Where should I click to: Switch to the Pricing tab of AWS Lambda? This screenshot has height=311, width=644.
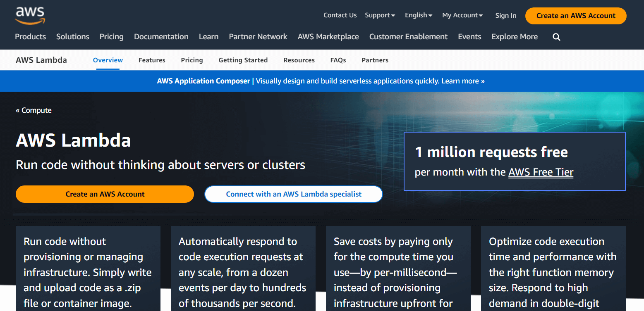192,60
